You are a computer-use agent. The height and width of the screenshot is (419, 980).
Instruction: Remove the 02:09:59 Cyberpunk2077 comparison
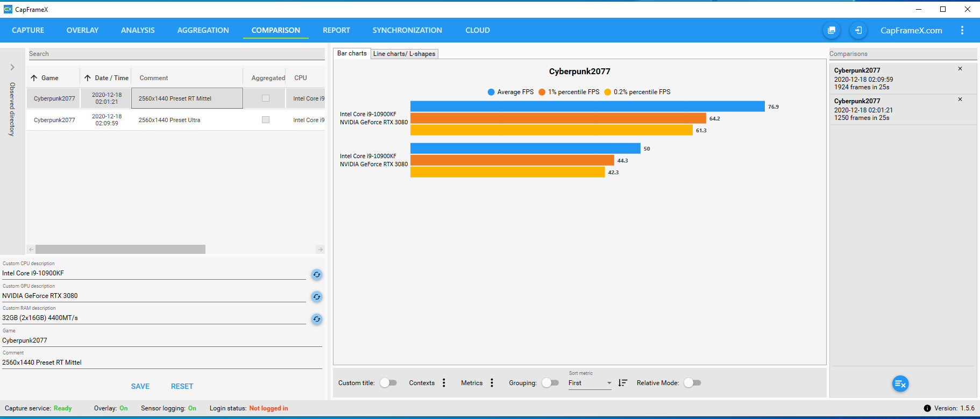(x=960, y=69)
